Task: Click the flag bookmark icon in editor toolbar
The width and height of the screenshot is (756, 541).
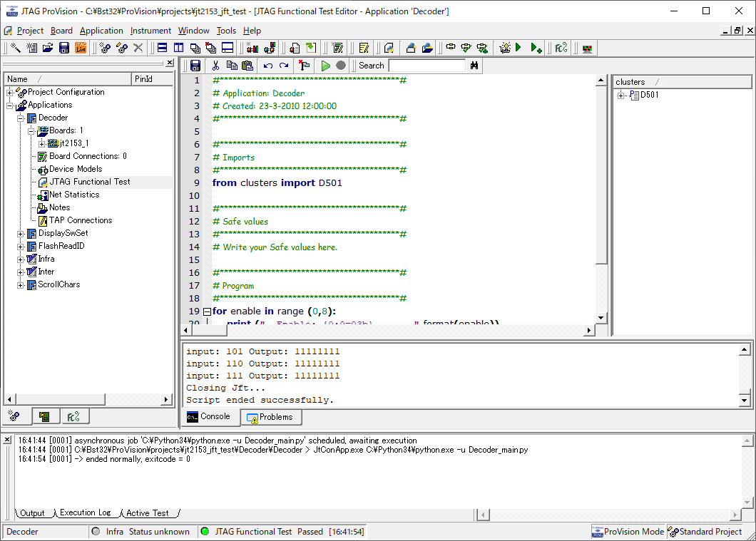Action: point(305,66)
